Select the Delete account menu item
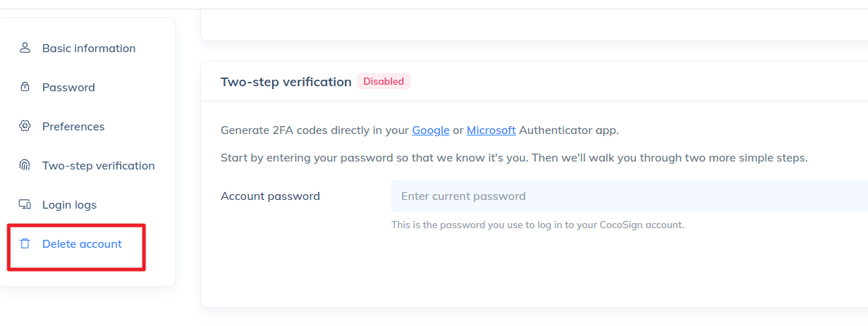Screen dimensions: 868x326 pos(82,243)
